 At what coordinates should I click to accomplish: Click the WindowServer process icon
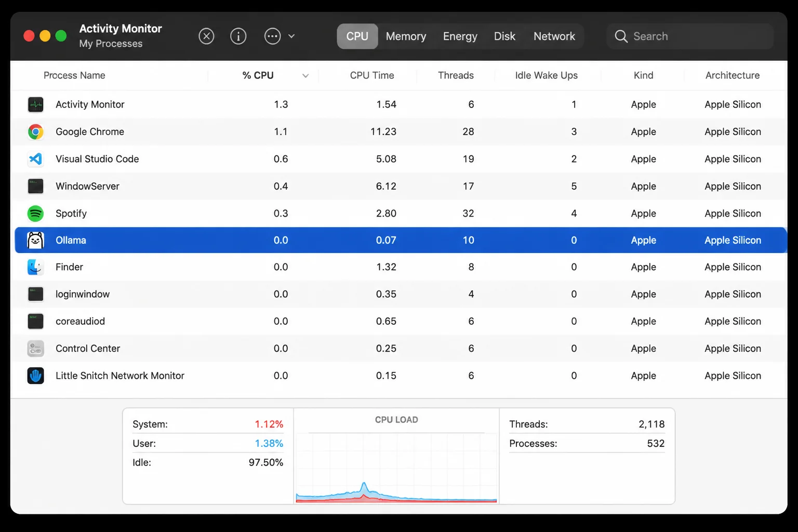point(35,186)
